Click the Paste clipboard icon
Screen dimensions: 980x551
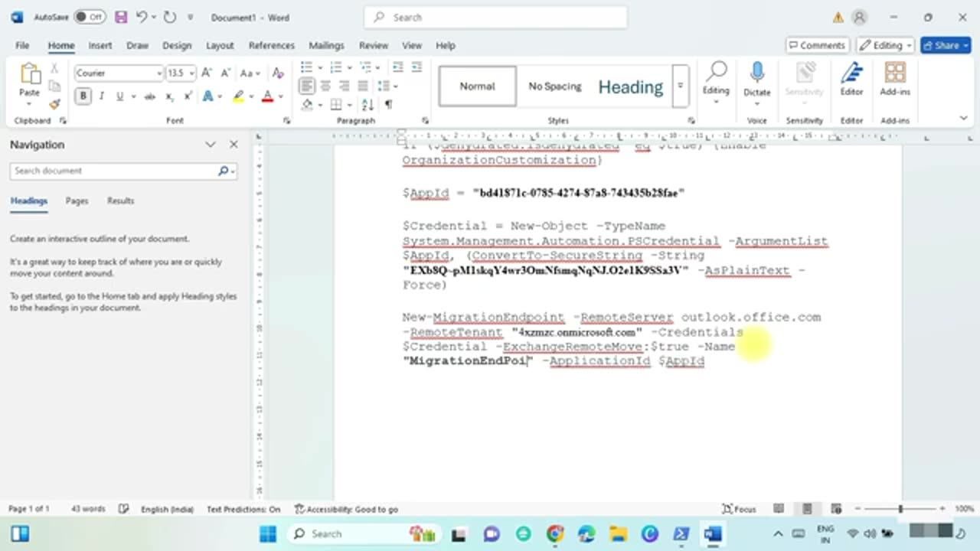(x=30, y=75)
